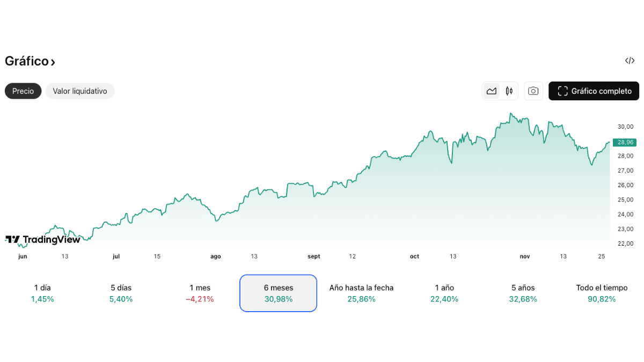Take chart snapshot with camera icon
Viewport: 644px width, 362px height.
click(x=533, y=91)
